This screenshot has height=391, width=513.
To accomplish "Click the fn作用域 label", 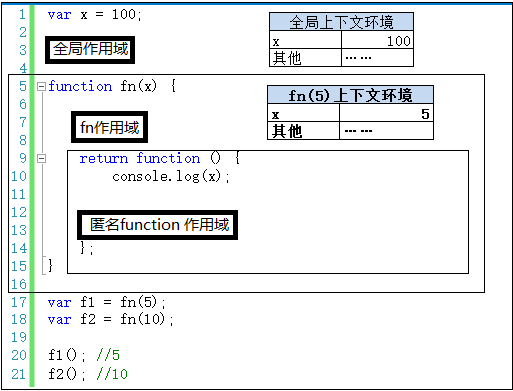I will tap(109, 127).
